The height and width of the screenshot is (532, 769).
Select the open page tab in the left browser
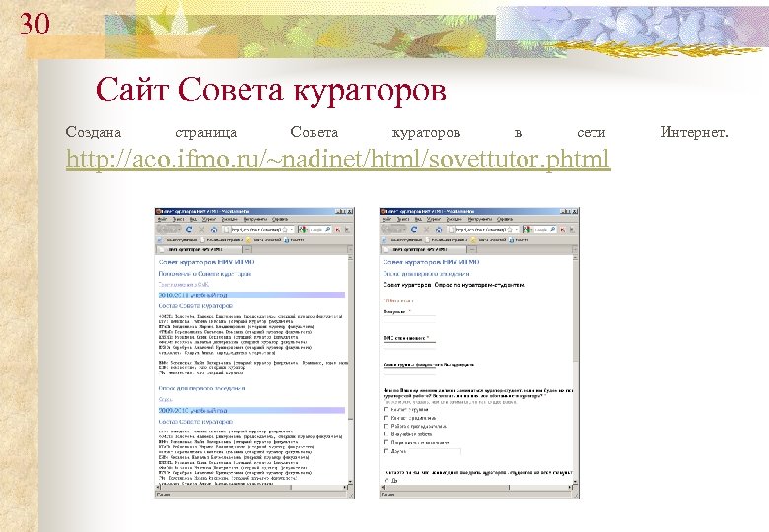point(198,250)
